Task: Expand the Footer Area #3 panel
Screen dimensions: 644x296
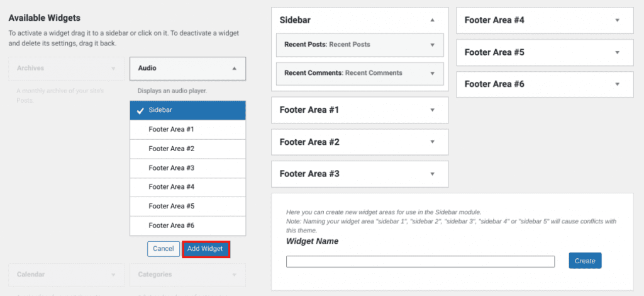Action: 432,174
